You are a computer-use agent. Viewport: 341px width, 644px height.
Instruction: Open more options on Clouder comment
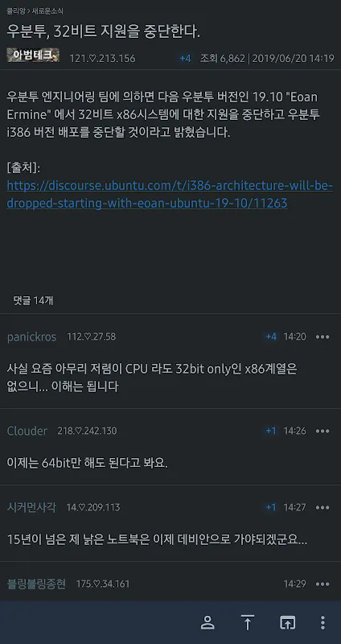coord(323,431)
